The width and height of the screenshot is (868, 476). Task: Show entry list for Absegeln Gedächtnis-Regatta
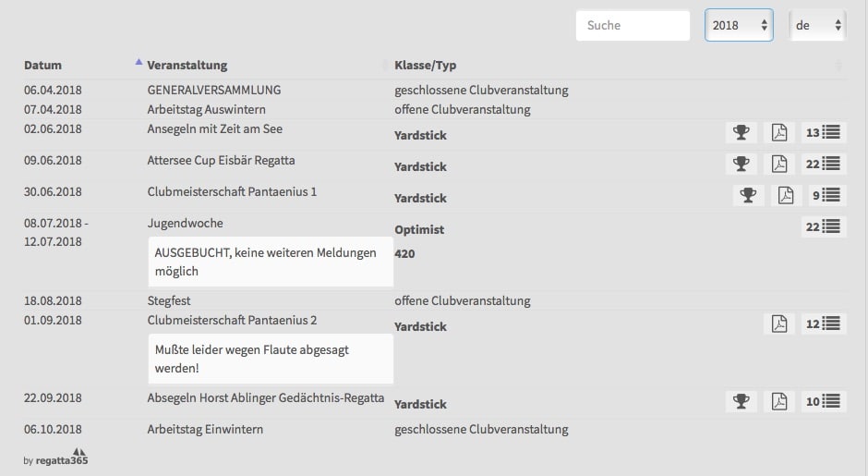(824, 401)
